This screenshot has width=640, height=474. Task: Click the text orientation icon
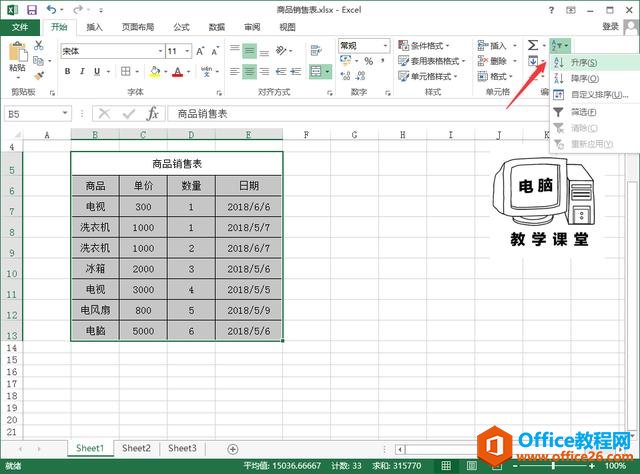pos(281,51)
